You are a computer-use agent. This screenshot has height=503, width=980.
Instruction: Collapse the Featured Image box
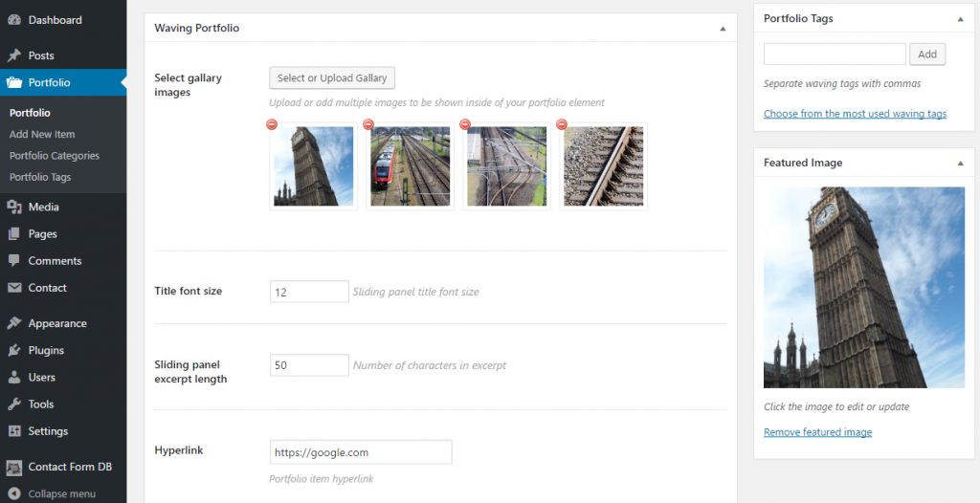point(961,164)
